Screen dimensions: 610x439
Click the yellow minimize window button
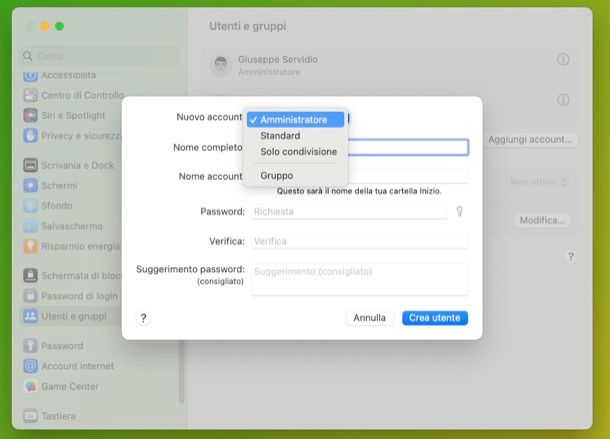[45, 26]
